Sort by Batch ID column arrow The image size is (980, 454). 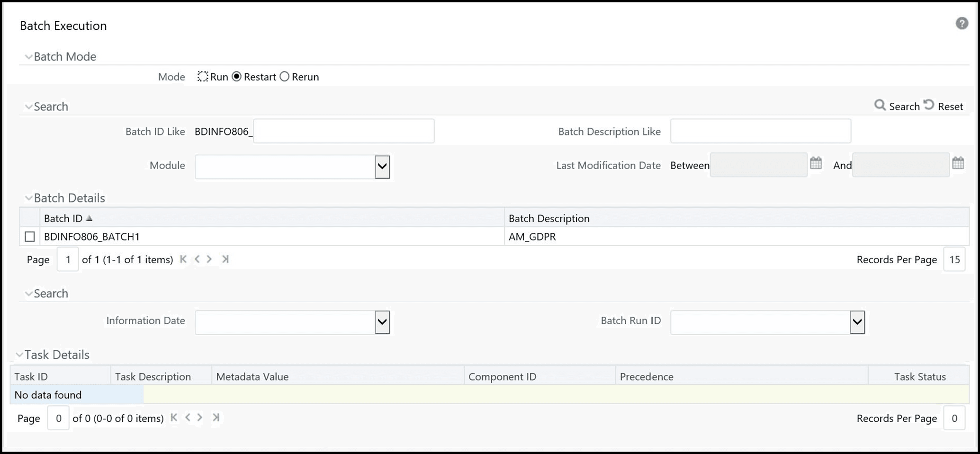[89, 218]
